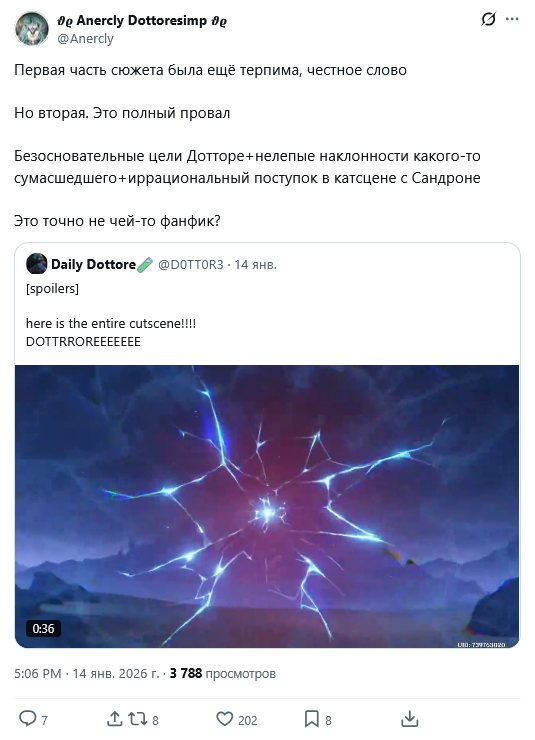Image resolution: width=535 pixels, height=740 pixels.
Task: Click the Daily Dottore avatar icon
Action: click(36, 264)
